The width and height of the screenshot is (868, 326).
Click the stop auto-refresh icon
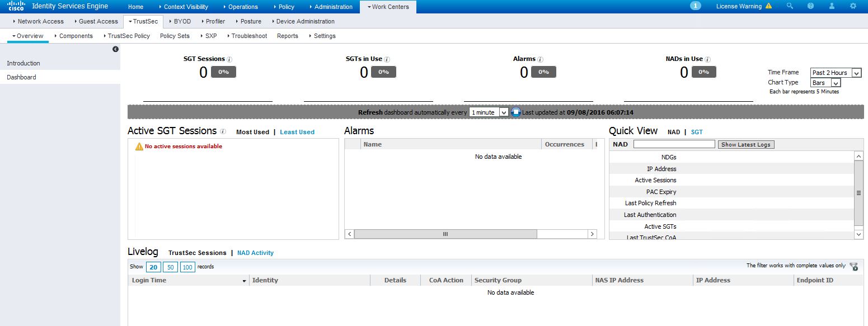tap(516, 112)
